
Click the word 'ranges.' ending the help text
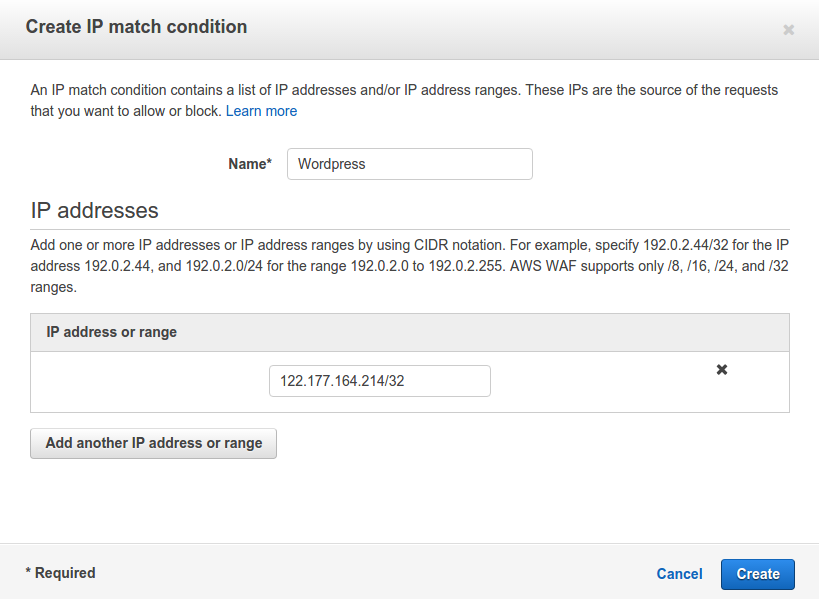click(x=53, y=287)
